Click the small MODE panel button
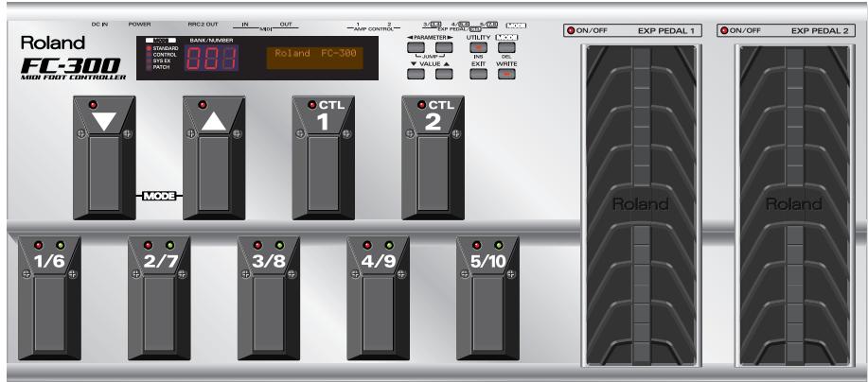This screenshot has width=868, height=382. (x=506, y=47)
